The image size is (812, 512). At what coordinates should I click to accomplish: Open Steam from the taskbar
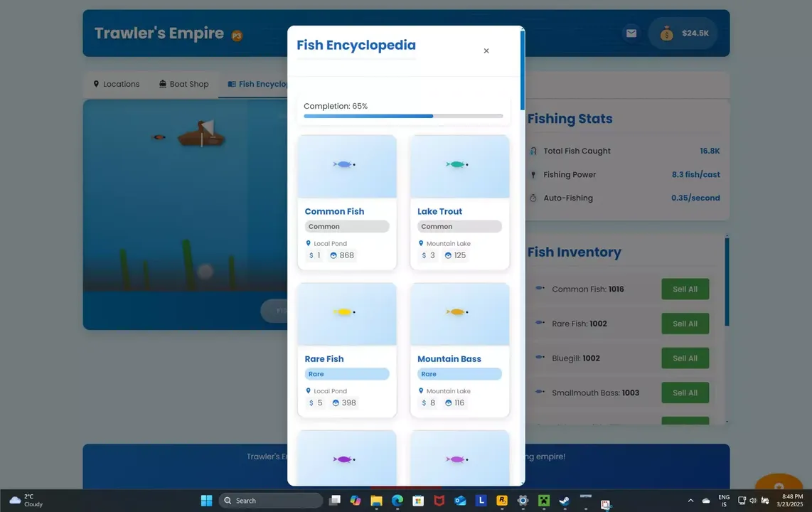[564, 500]
